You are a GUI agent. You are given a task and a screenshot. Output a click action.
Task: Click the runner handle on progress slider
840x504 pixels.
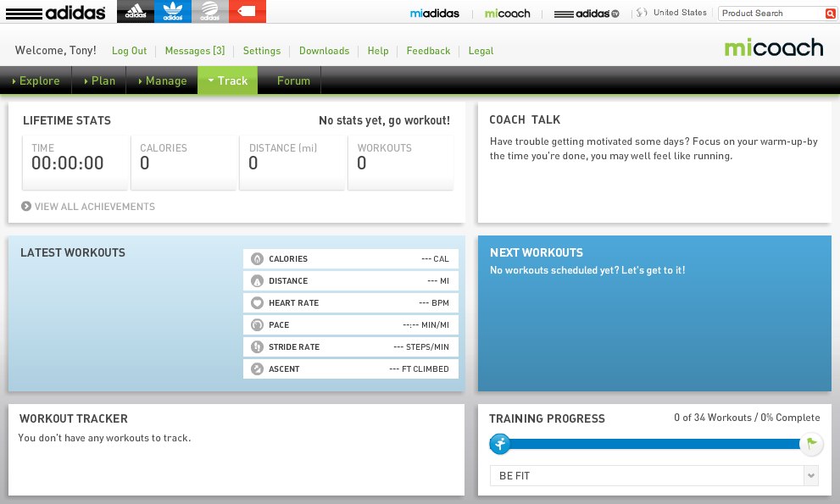[x=500, y=444]
